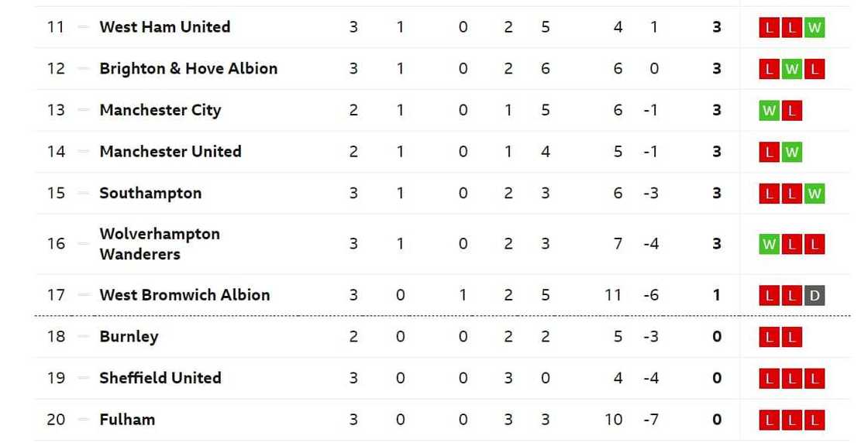Open the West Ham United team page
Viewport: 868px width, 443px height.
[164, 27]
